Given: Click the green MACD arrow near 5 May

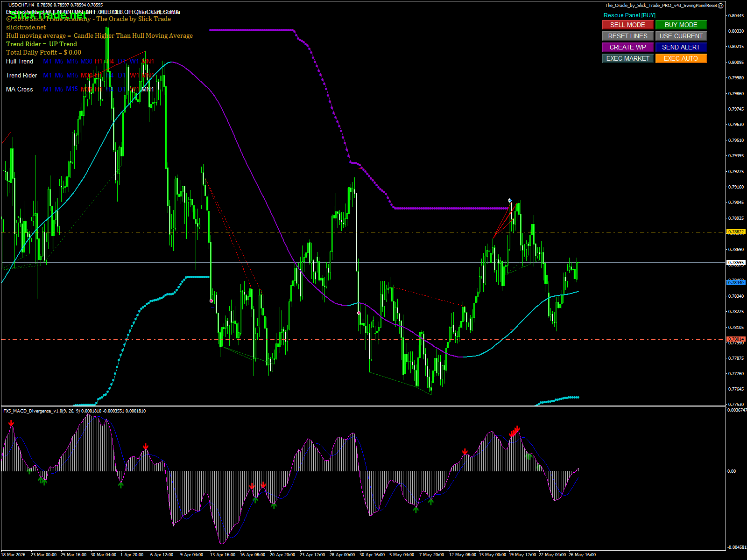Looking at the screenshot, I should (416, 510).
